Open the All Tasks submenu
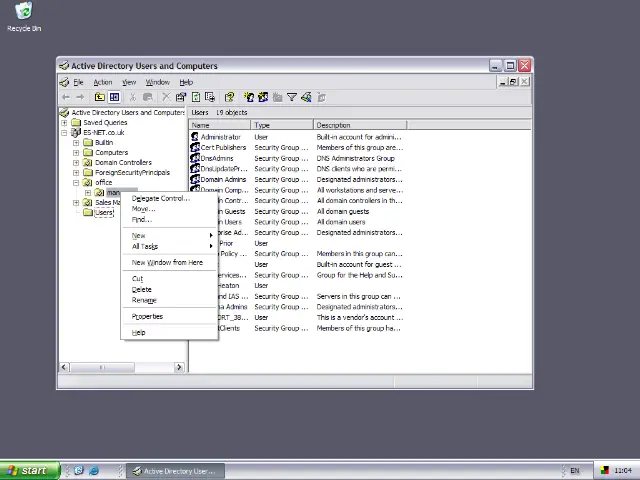Viewport: 640px width, 480px height. (169, 246)
